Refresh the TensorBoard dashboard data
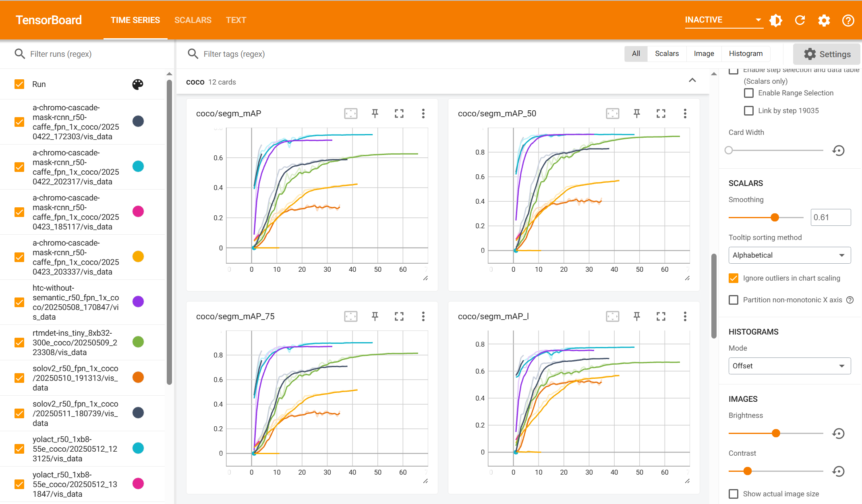Screen dimensions: 862x504 pos(800,20)
